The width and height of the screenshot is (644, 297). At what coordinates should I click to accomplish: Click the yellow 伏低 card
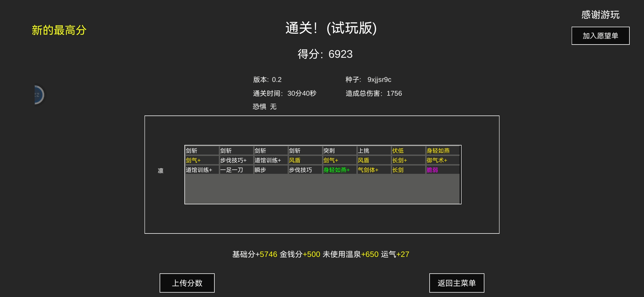(x=408, y=151)
